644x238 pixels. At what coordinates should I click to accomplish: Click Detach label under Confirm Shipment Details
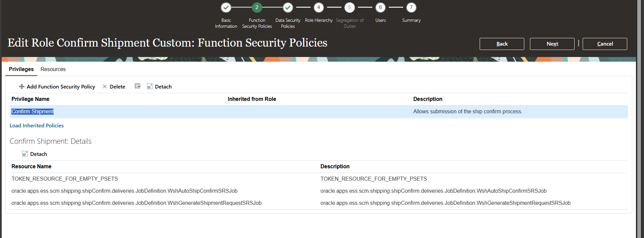(x=39, y=154)
